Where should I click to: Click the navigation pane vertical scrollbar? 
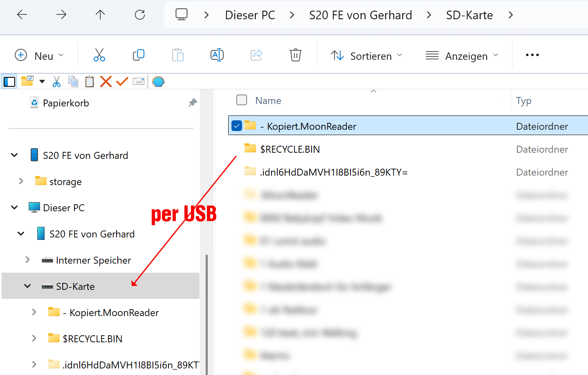point(207,314)
